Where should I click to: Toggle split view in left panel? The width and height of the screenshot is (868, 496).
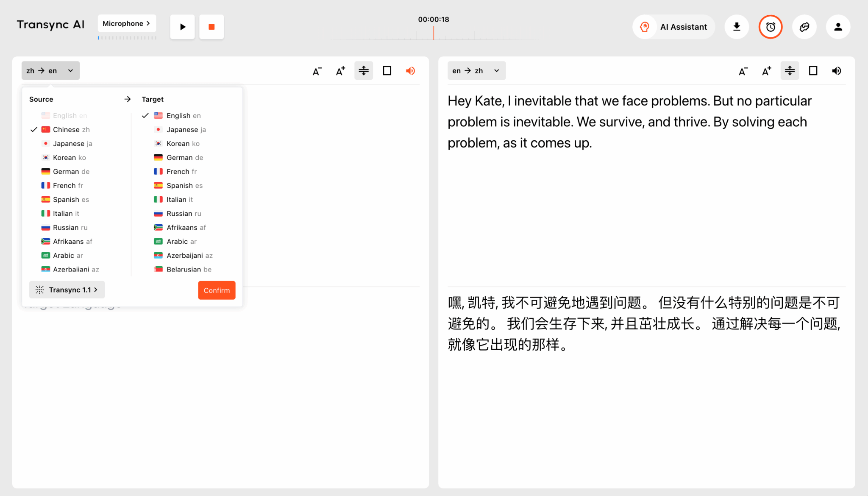[x=364, y=71]
